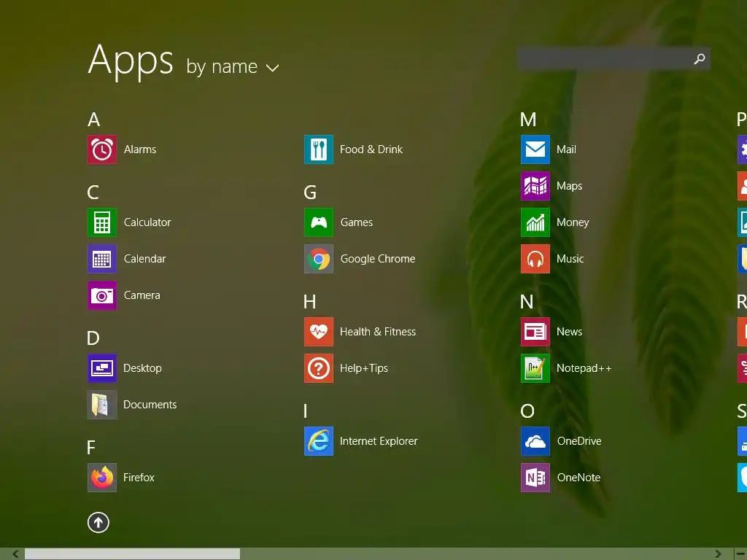
Task: Click the 'Food & Drink' label
Action: coord(371,149)
